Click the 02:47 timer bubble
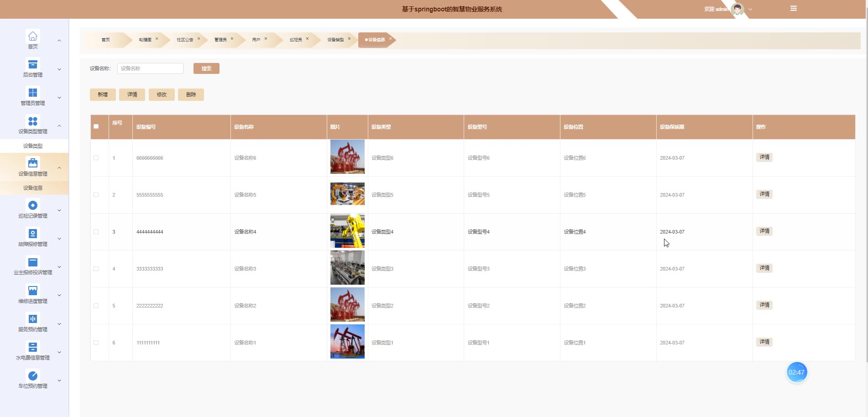This screenshot has width=868, height=417. 797,372
